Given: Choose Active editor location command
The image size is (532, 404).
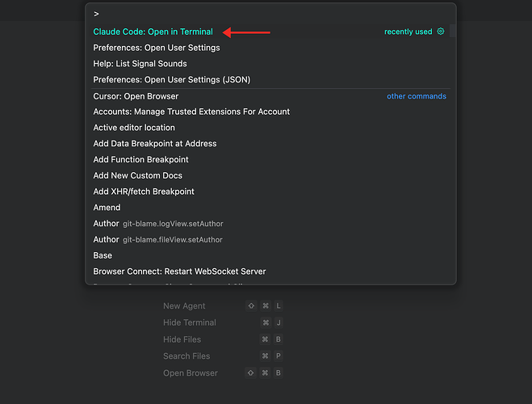Looking at the screenshot, I should click(270, 128).
